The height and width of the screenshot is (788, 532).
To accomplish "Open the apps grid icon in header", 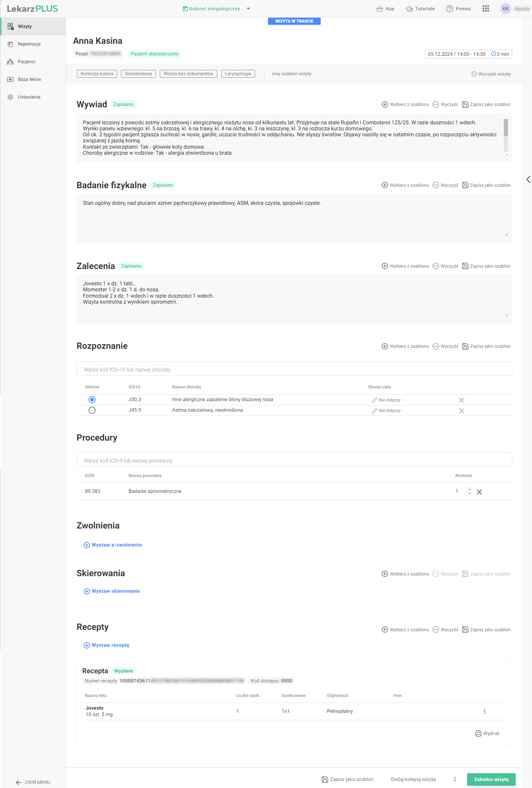I will 485,9.
